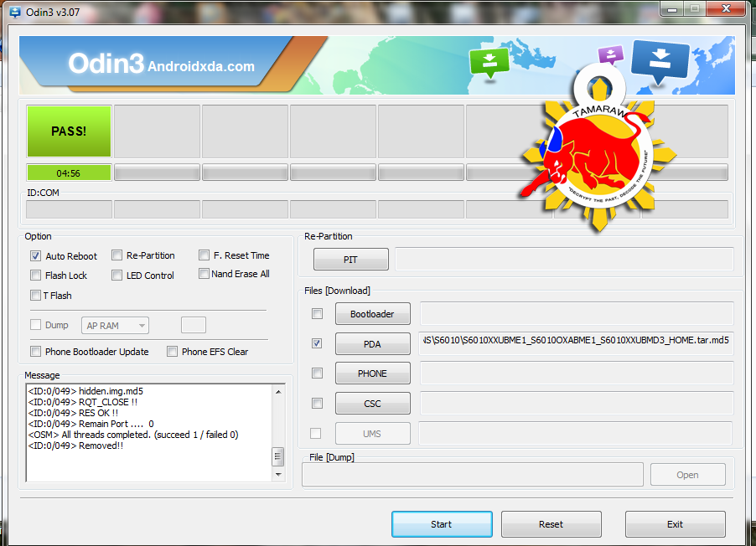Click the 'RQT_CLOSE !!' log line
Viewport: 756px width, 546px height.
82,402
